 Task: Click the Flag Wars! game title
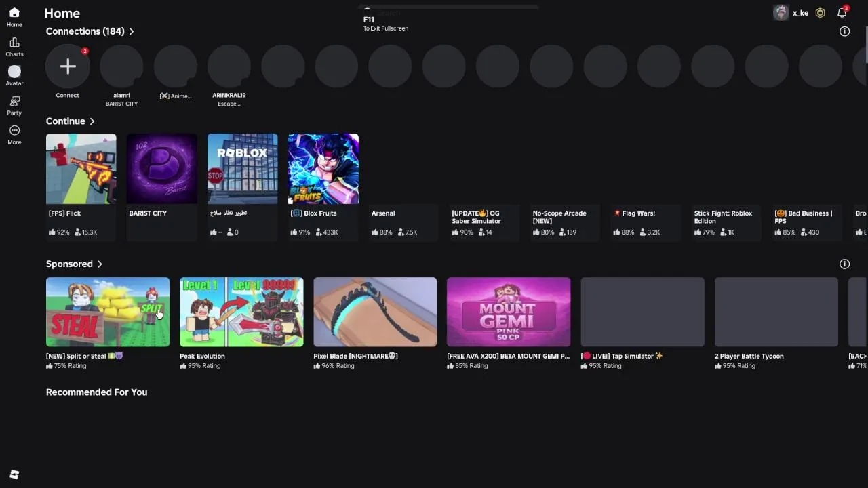(x=634, y=213)
